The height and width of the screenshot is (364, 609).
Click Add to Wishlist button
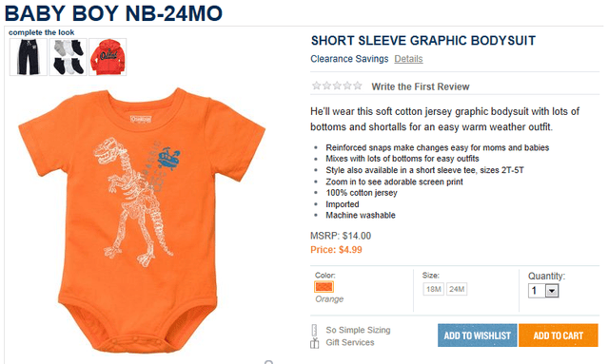coord(478,335)
